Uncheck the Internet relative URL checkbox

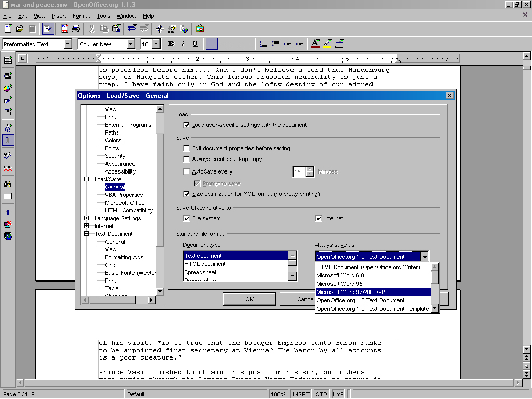point(319,218)
